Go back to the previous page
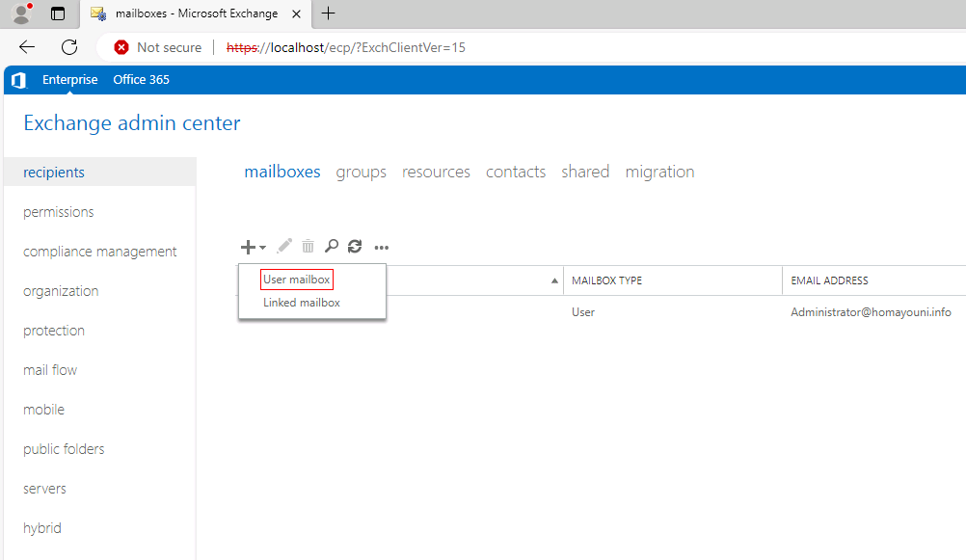Viewport: 966px width, 560px height. point(27,47)
